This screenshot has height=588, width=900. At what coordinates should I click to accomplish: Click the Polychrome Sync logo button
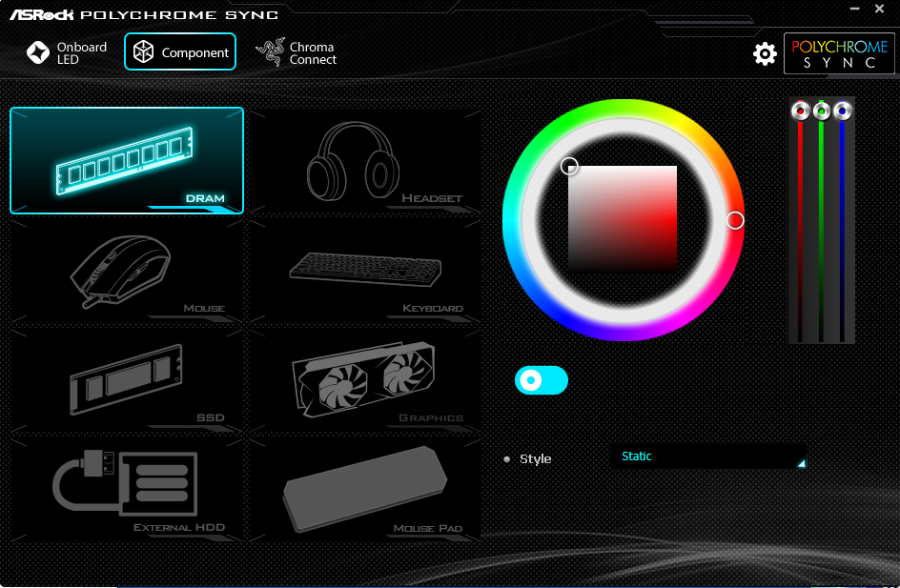(x=839, y=53)
